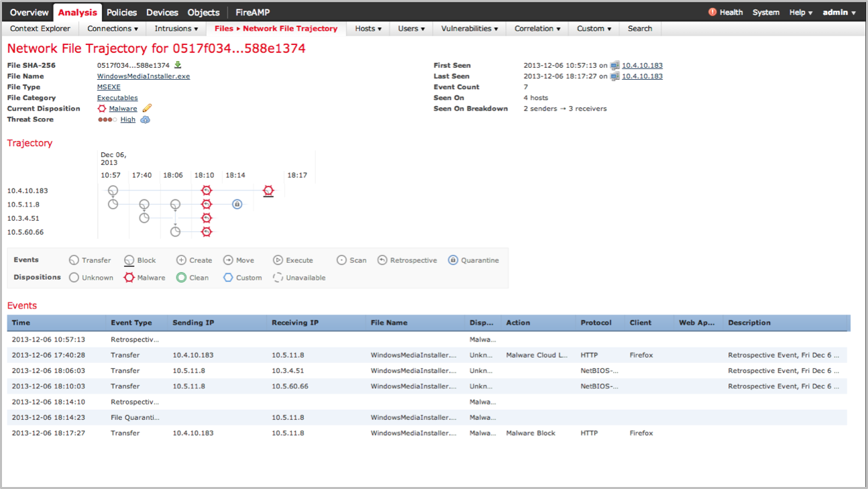The width and height of the screenshot is (868, 489).
Task: Open the FireAMP tab
Action: pyautogui.click(x=253, y=12)
